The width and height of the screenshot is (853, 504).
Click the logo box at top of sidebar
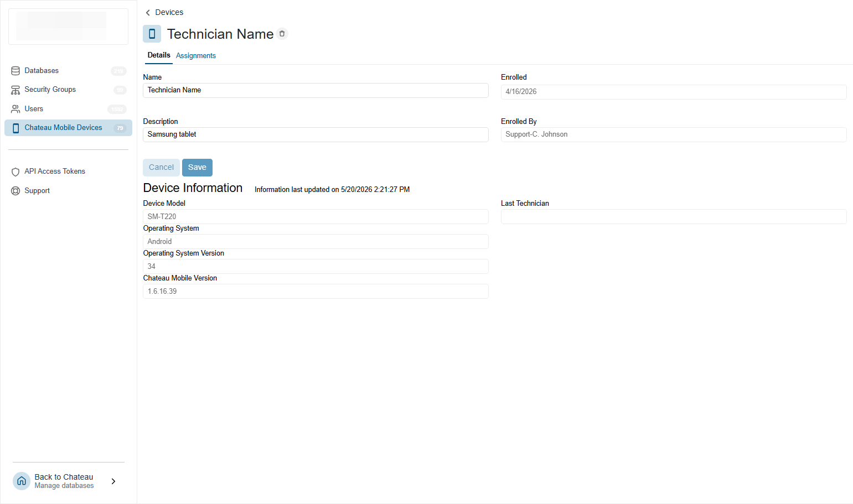click(x=68, y=26)
